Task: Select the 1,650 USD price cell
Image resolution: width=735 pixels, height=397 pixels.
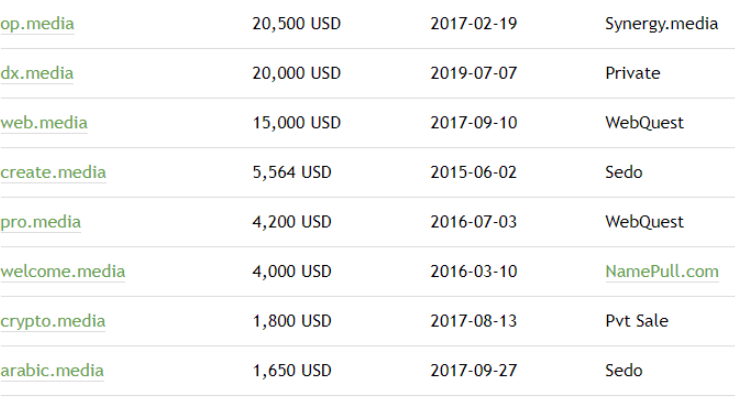Action: pyautogui.click(x=292, y=371)
